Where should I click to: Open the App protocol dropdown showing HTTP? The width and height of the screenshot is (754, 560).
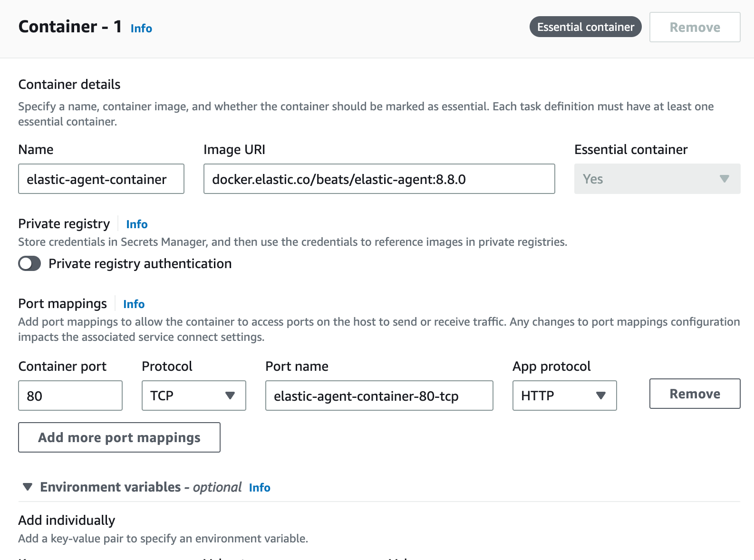click(x=564, y=396)
